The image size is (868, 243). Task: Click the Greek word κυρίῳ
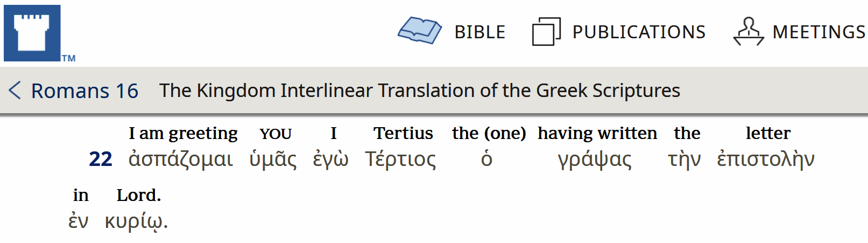click(136, 221)
